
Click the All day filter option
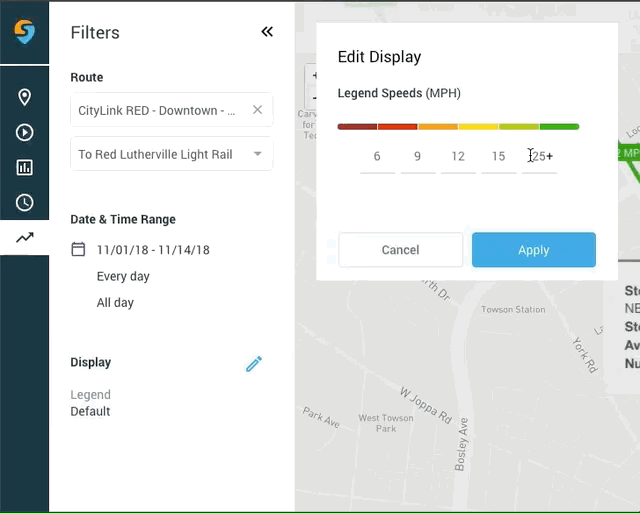[115, 302]
